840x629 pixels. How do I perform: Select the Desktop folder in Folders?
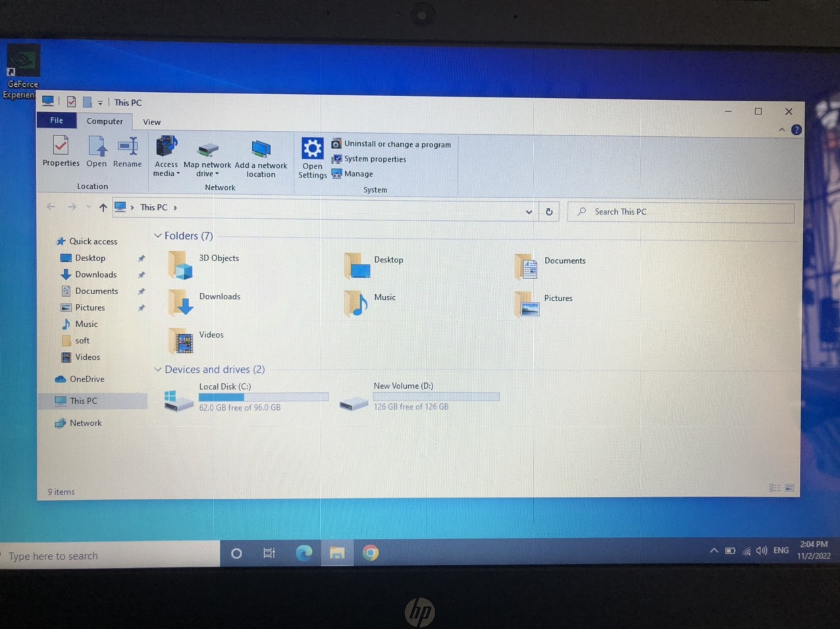click(374, 266)
